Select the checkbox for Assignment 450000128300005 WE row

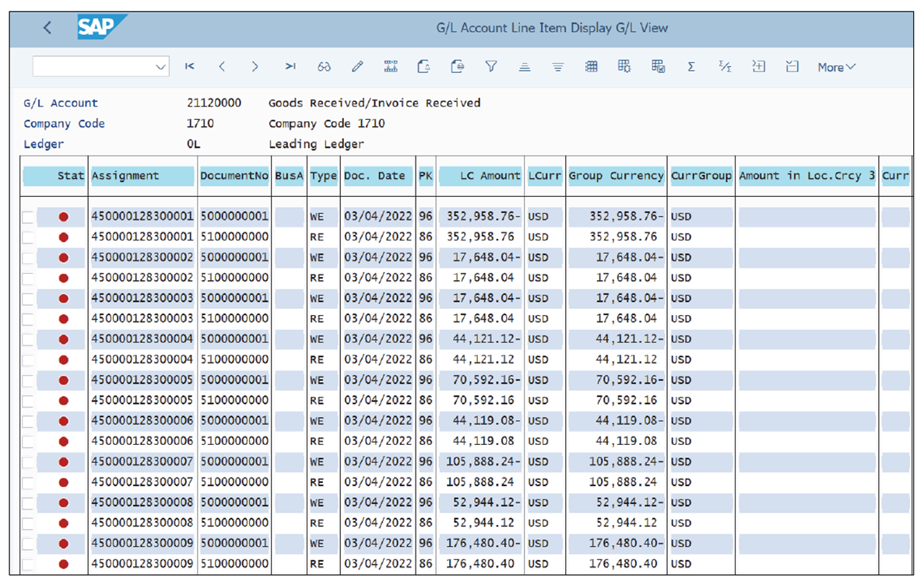28,380
